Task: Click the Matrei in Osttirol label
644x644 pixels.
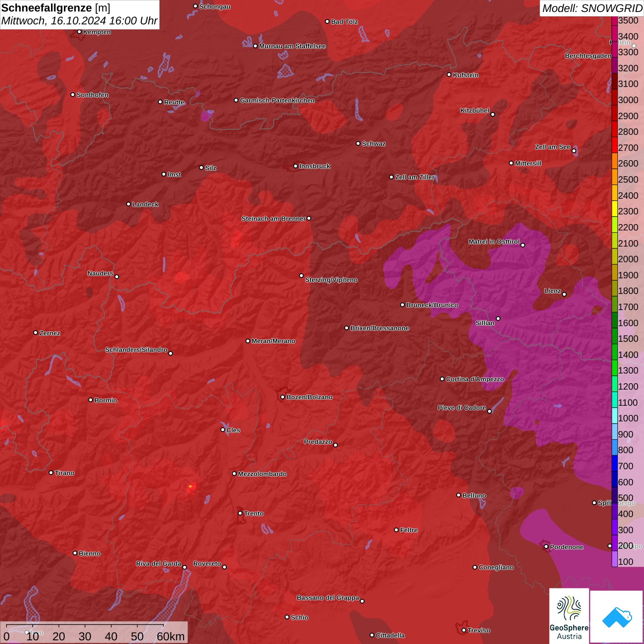Action: point(494,241)
